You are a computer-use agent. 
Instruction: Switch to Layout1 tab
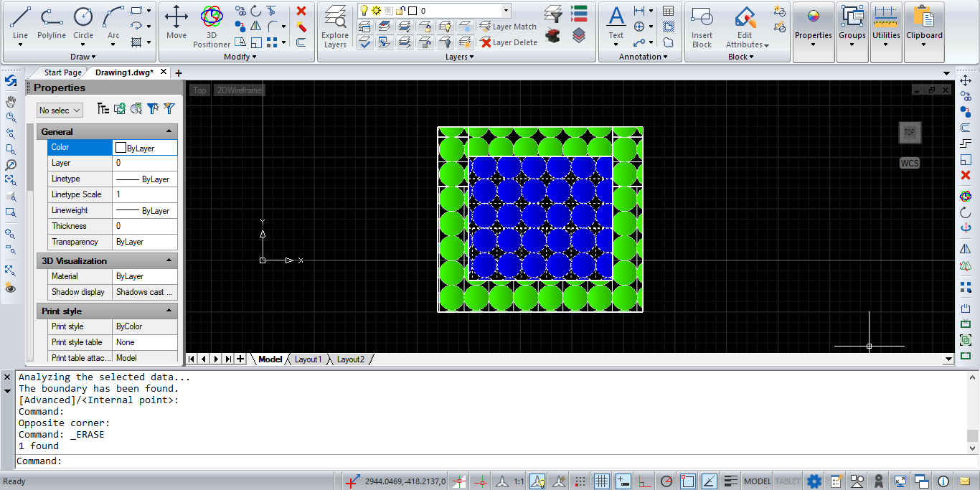(308, 359)
